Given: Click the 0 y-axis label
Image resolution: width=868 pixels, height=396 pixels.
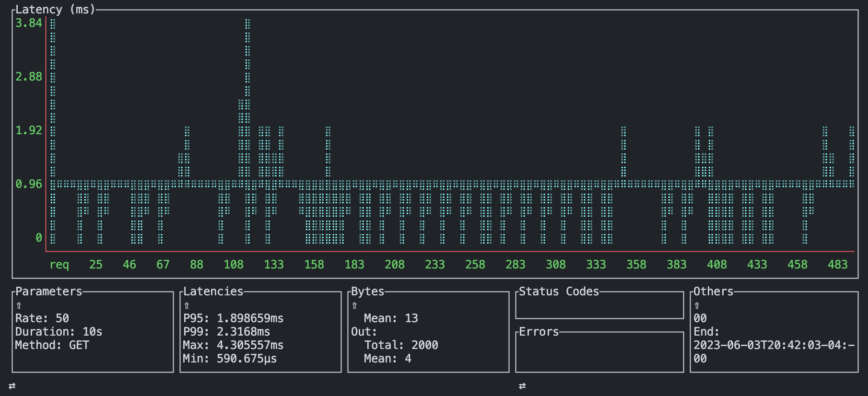Looking at the screenshot, I should [x=39, y=238].
